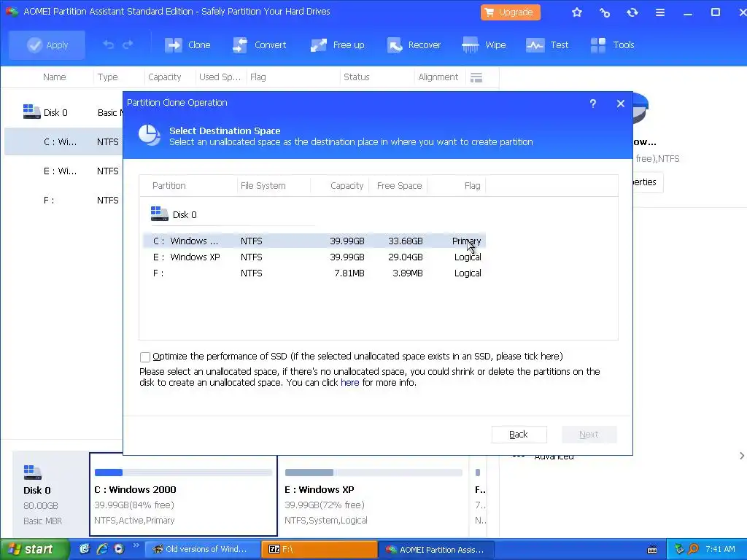Viewport: 747px width, 560px height.
Task: Select the E: Windows XP row in dialog
Action: coord(314,257)
